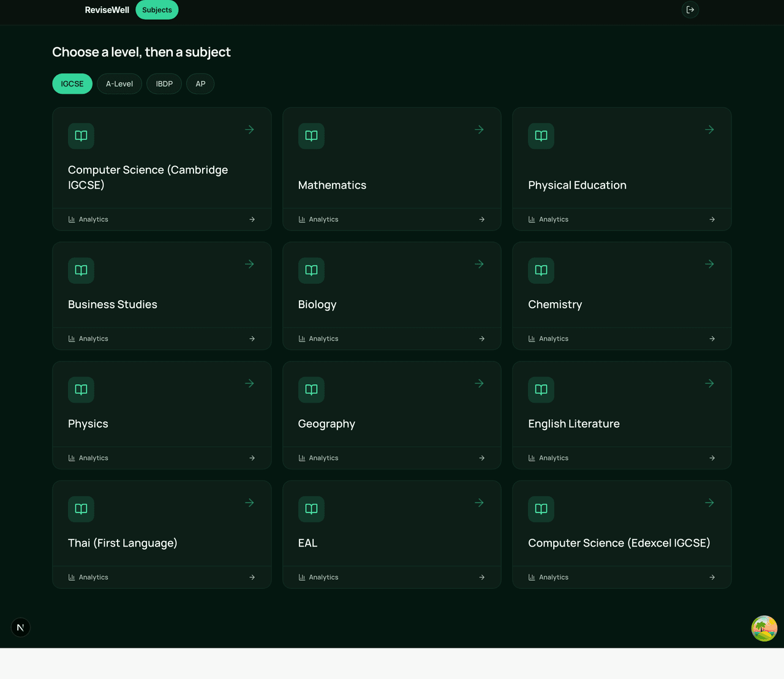
Task: Select the IGCSE level tab
Action: click(x=72, y=84)
